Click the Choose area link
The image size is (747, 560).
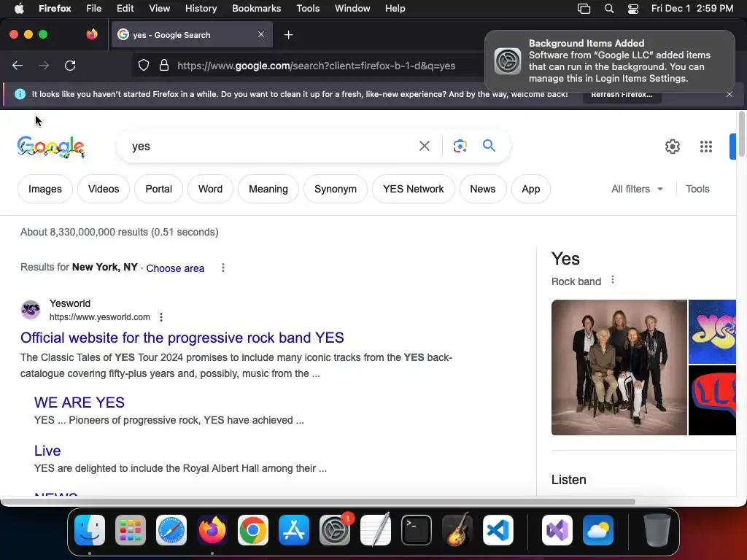point(175,268)
